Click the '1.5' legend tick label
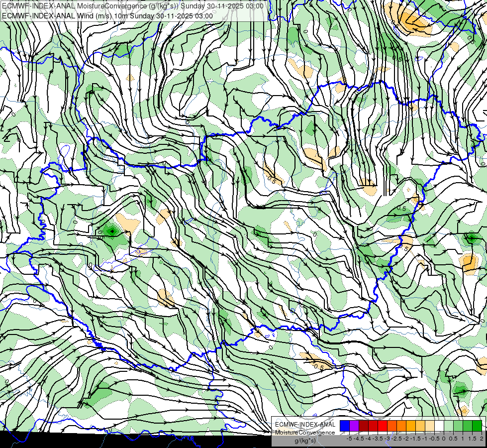Image resolution: width=487 pixels, height=448 pixels. tap(473, 439)
